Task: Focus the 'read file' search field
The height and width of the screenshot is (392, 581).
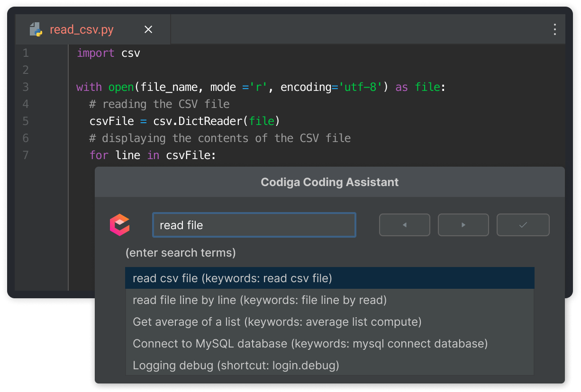Action: 254,225
